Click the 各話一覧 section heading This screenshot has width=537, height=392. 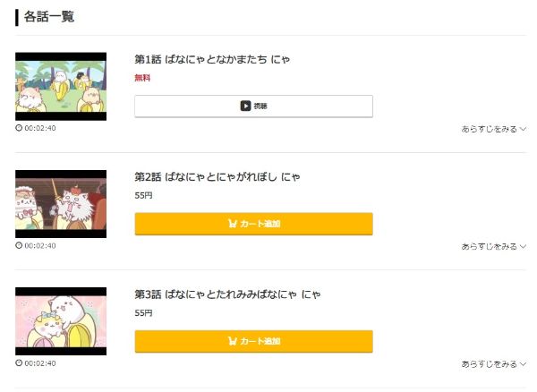tap(49, 17)
